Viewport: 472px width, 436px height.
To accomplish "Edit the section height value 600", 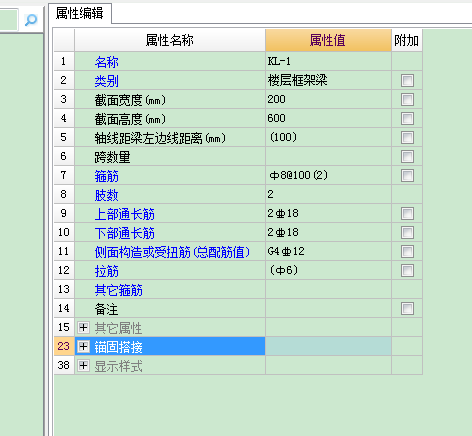I will click(x=328, y=118).
